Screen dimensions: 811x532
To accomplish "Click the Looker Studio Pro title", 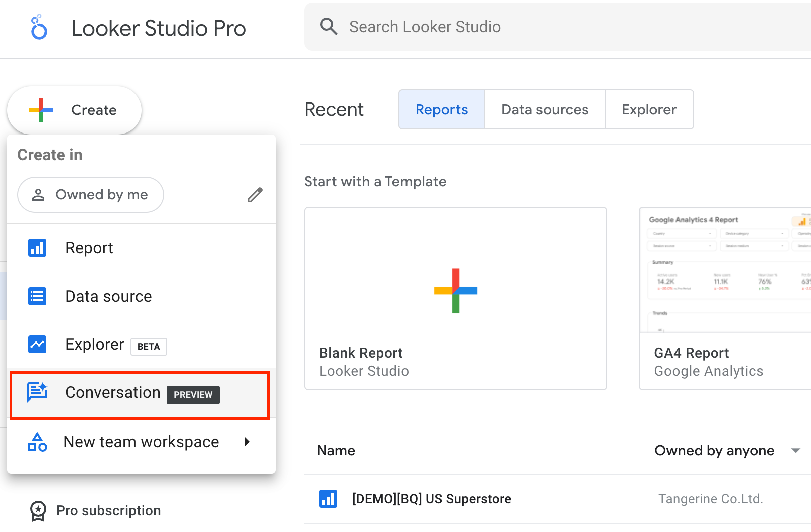I will [x=159, y=28].
